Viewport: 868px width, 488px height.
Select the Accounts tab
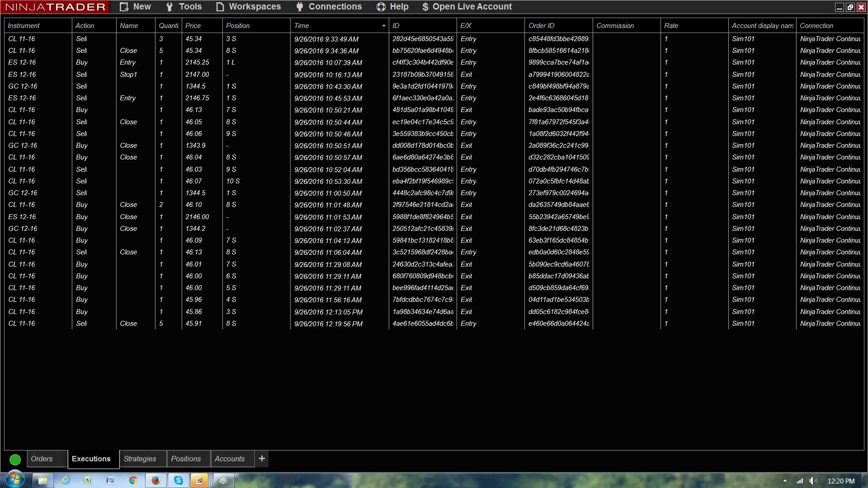click(x=230, y=459)
